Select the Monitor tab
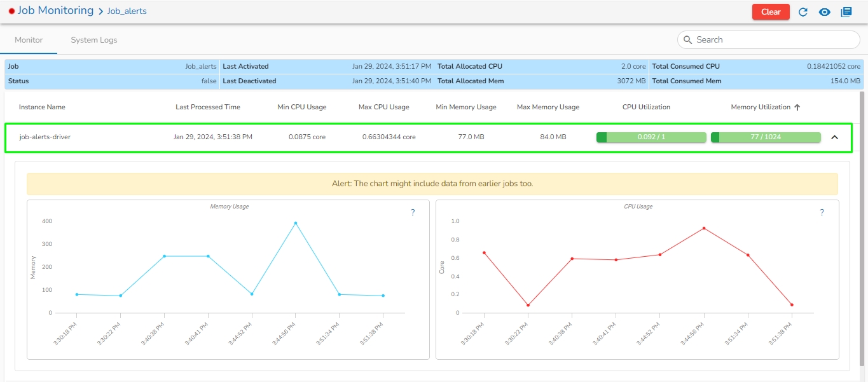Image resolution: width=868 pixels, height=382 pixels. [29, 40]
